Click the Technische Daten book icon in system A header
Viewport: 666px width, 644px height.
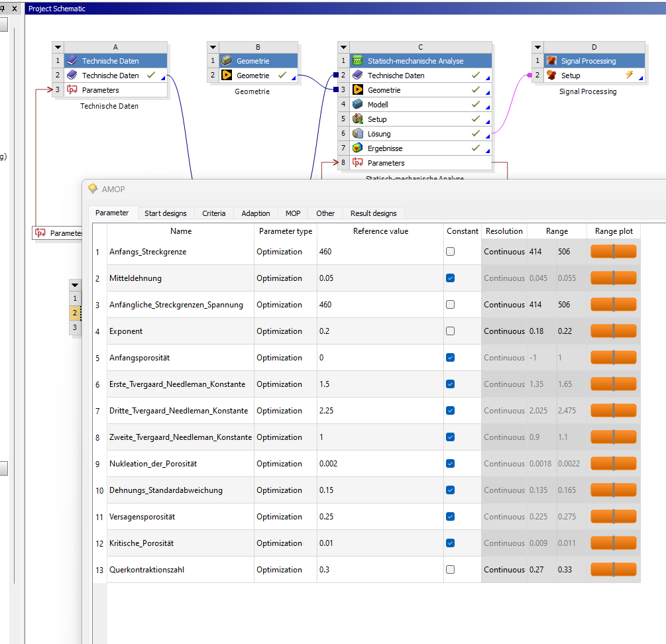(72, 61)
